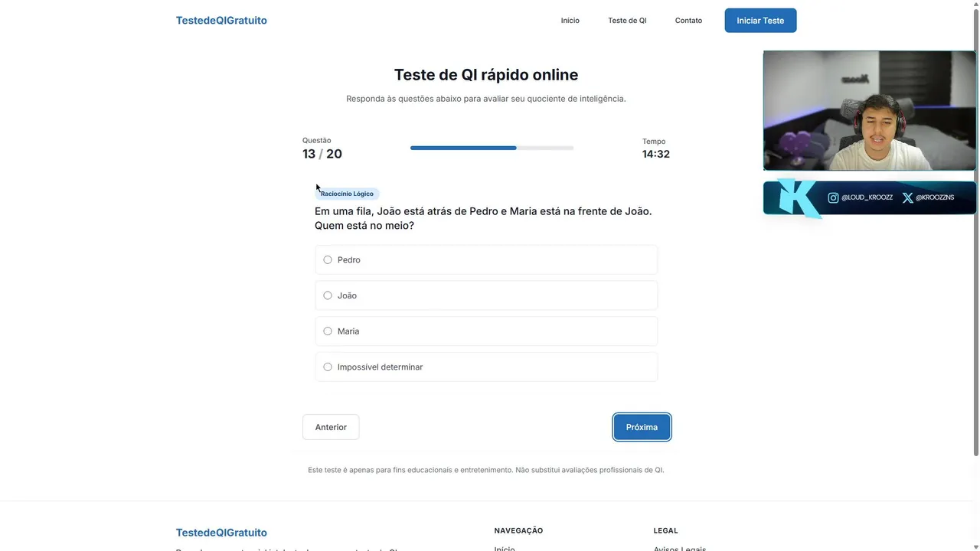Click the 14:32 timer value

click(x=656, y=154)
